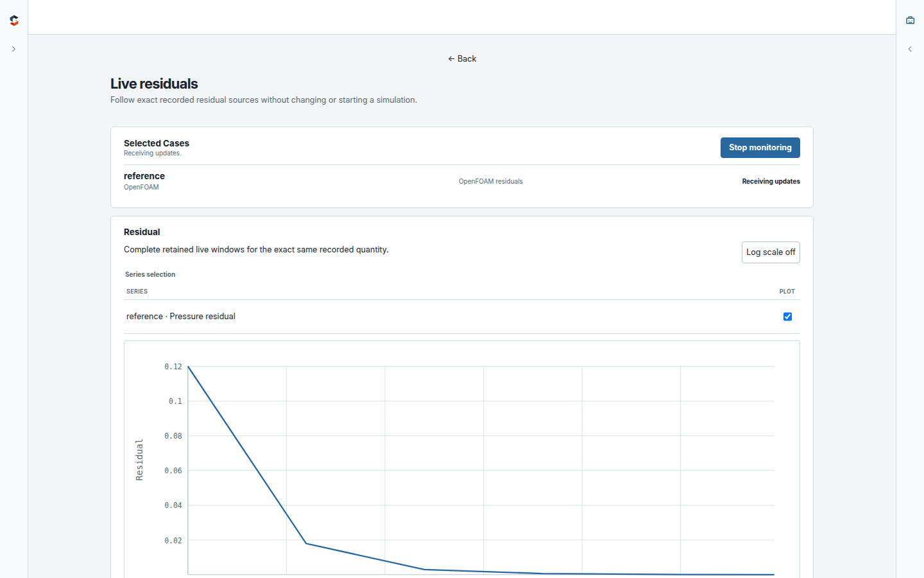Click the 0.12 y-axis tick label

click(x=173, y=367)
